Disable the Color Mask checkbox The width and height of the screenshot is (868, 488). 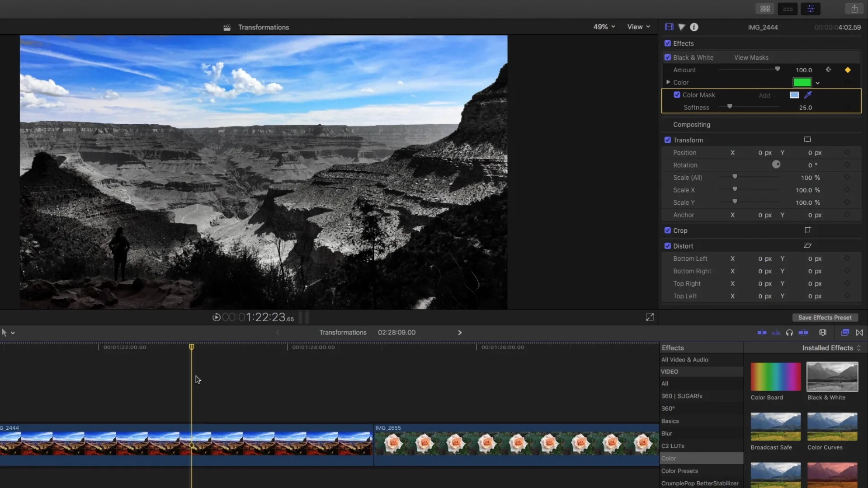coord(677,95)
